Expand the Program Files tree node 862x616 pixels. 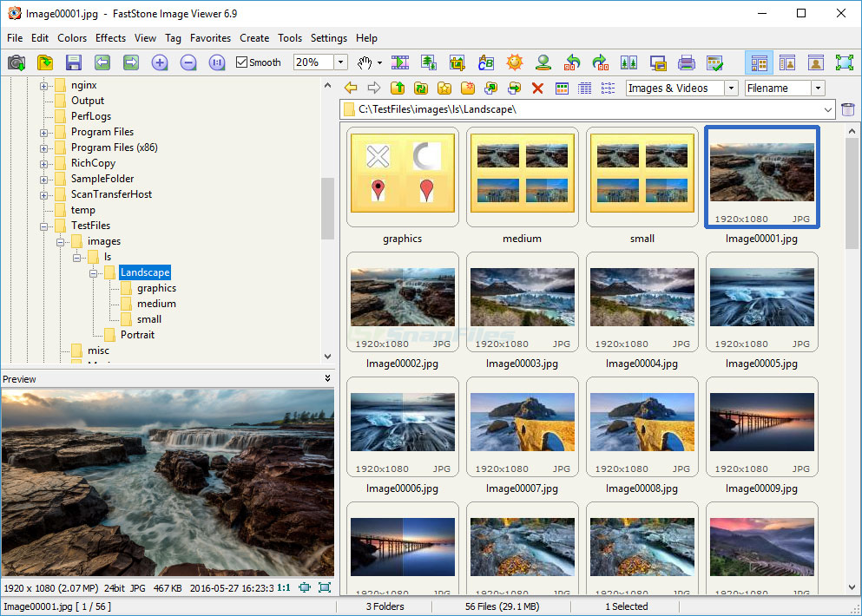(43, 132)
